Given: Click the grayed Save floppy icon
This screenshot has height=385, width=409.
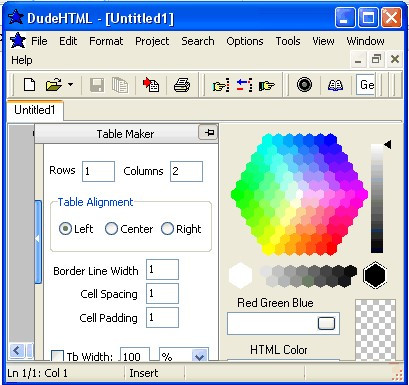Looking at the screenshot, I should 97,85.
